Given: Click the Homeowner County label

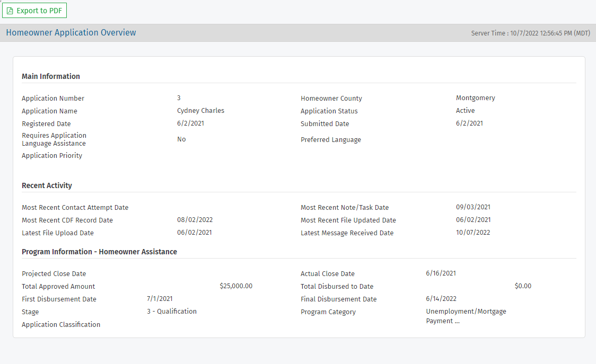Looking at the screenshot, I should point(331,99).
